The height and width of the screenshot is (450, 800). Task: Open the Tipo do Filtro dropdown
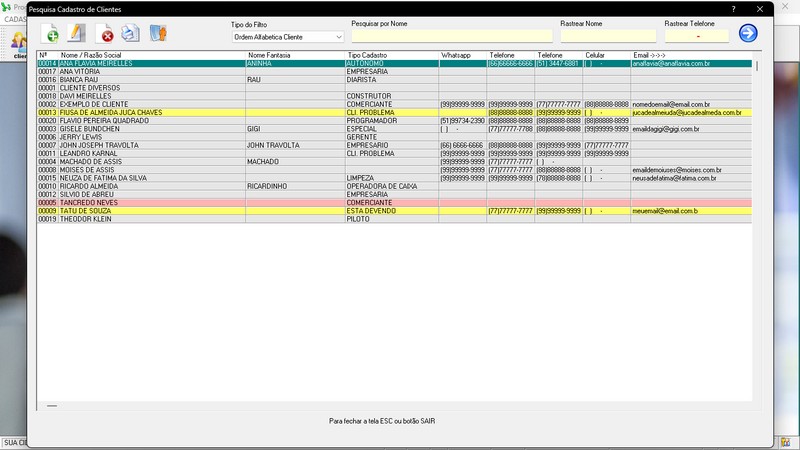pyautogui.click(x=288, y=37)
